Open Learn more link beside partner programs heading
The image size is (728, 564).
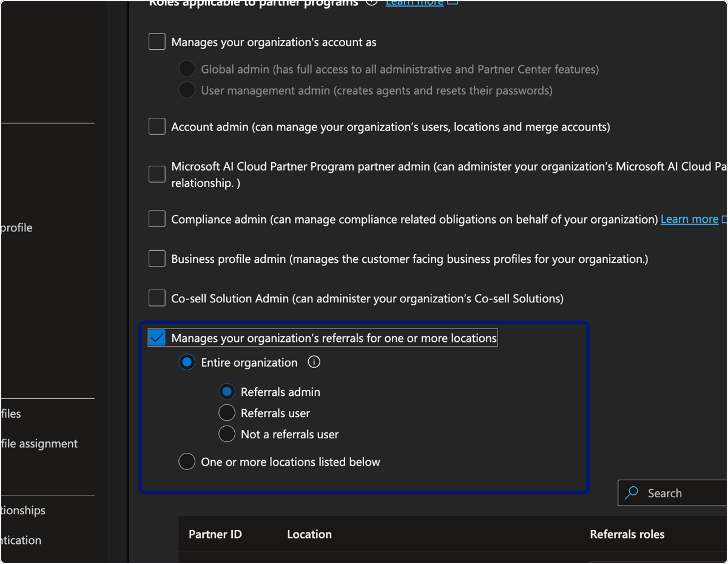point(414,2)
